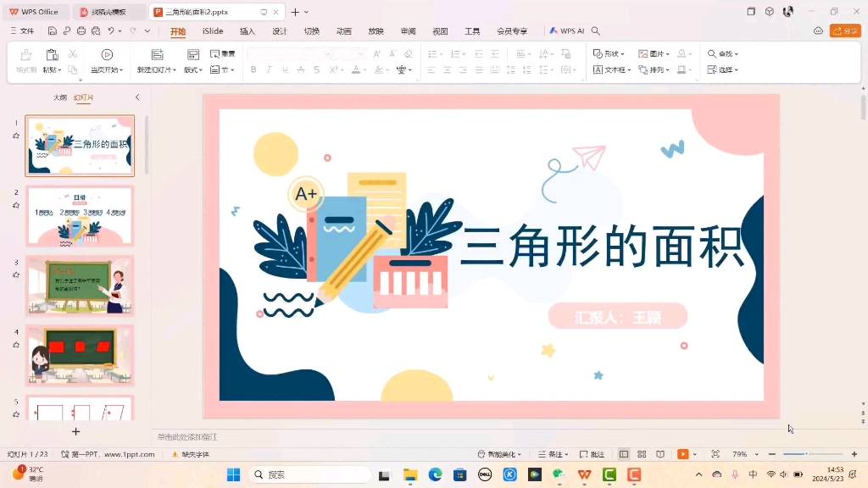The width and height of the screenshot is (868, 488).
Task: Apply italic formatting to text
Action: click(269, 69)
